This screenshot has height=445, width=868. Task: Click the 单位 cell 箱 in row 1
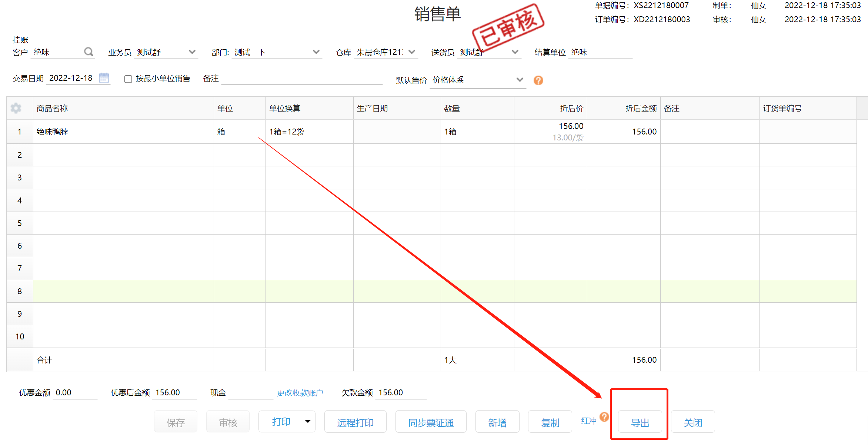pyautogui.click(x=240, y=132)
